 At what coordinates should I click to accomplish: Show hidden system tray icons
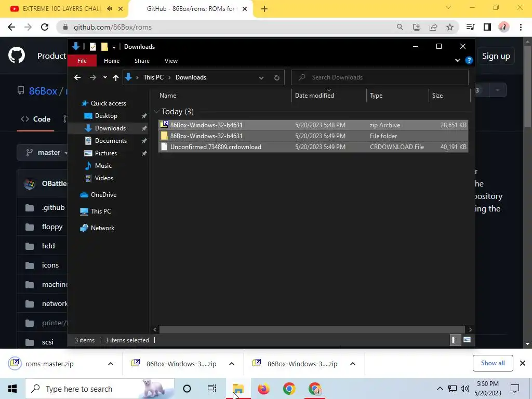point(440,389)
